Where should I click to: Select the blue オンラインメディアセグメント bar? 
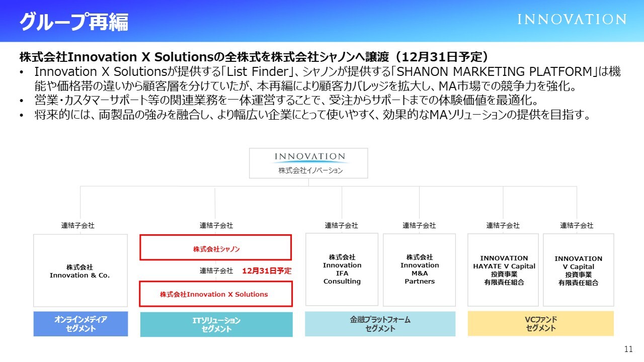pyautogui.click(x=80, y=324)
